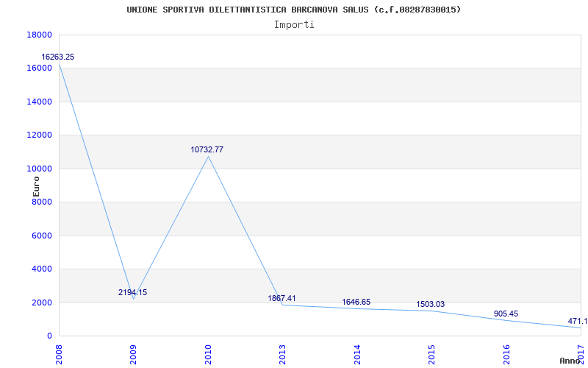Click the 2000 y-axis tick label
Image resolution: width=588 pixels, height=368 pixels.
click(x=42, y=302)
